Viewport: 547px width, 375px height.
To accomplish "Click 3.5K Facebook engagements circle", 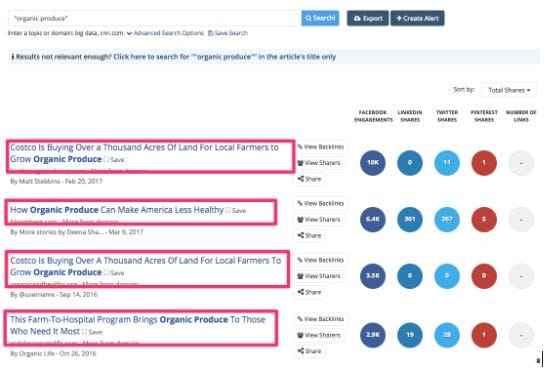I will pos(373,276).
